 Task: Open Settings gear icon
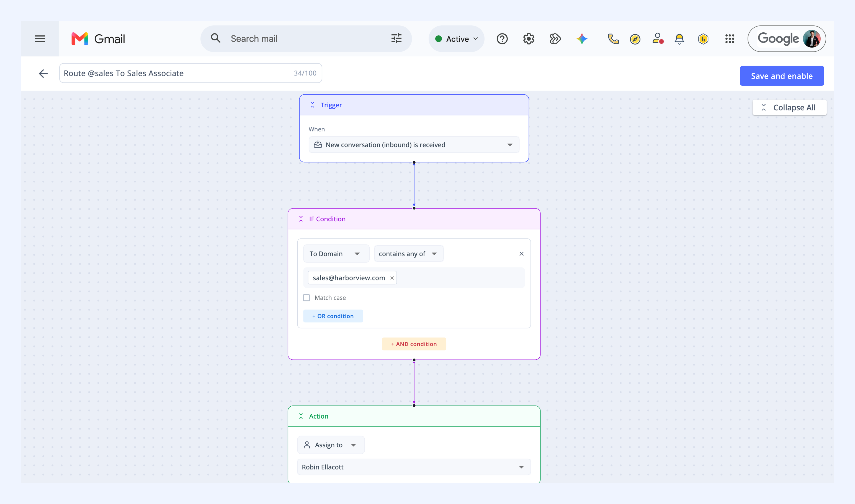coord(529,39)
